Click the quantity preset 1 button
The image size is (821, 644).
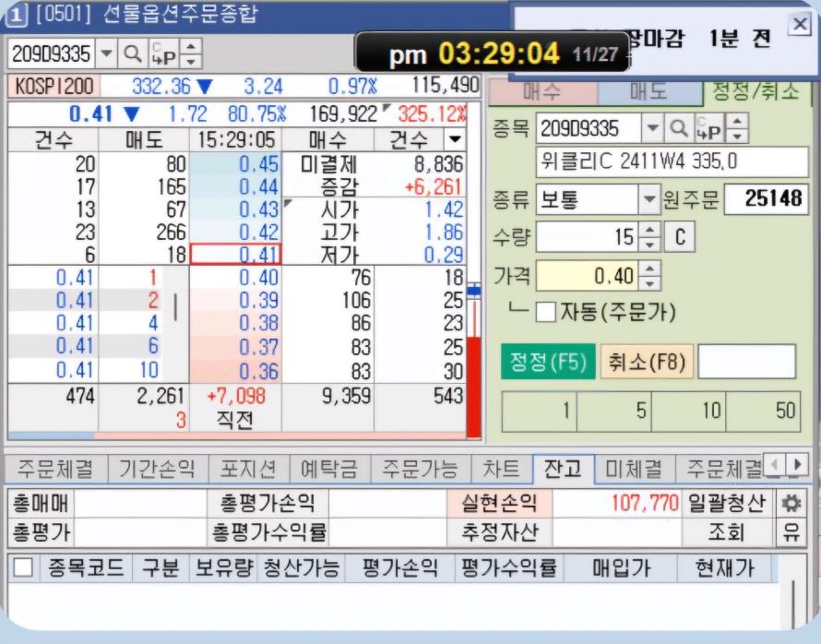point(540,411)
